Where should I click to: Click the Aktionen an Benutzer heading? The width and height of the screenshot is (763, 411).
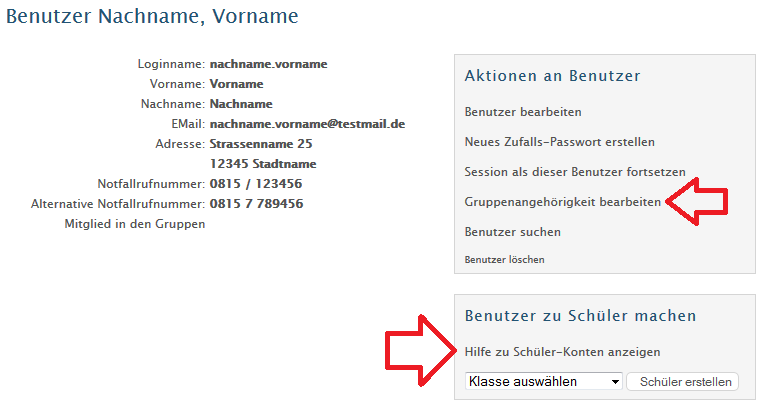coord(552,76)
